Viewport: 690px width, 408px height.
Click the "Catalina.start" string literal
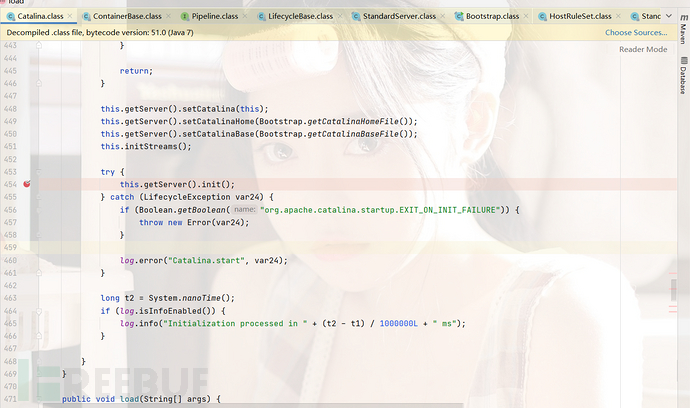point(206,260)
